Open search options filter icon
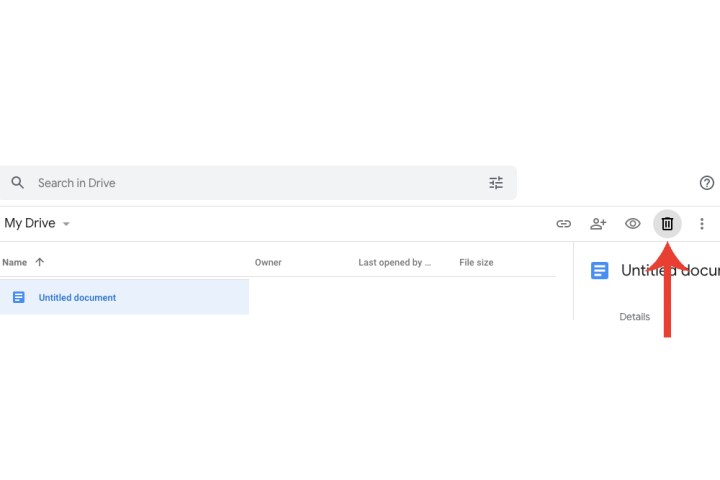Image resolution: width=720 pixels, height=480 pixels. pos(496,183)
